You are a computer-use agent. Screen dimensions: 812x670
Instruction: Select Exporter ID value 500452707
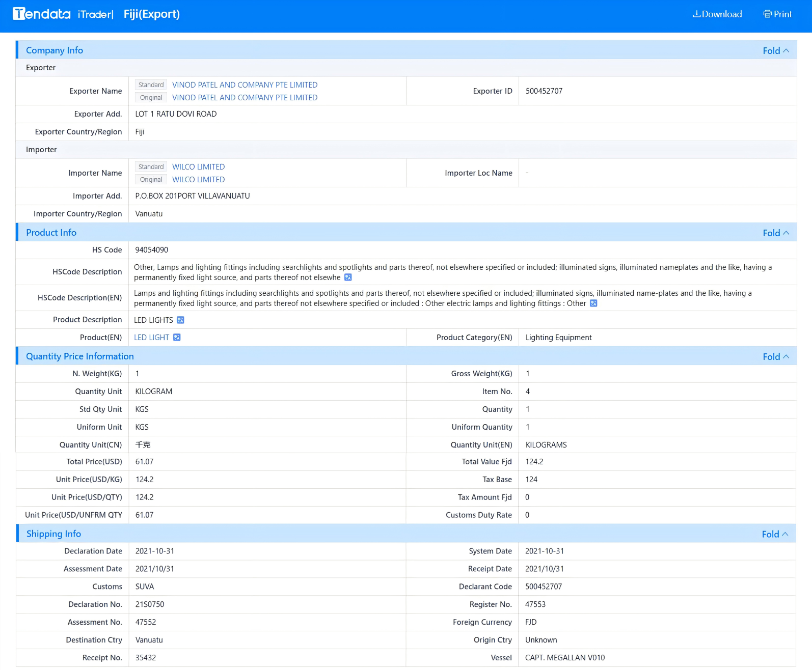click(544, 91)
